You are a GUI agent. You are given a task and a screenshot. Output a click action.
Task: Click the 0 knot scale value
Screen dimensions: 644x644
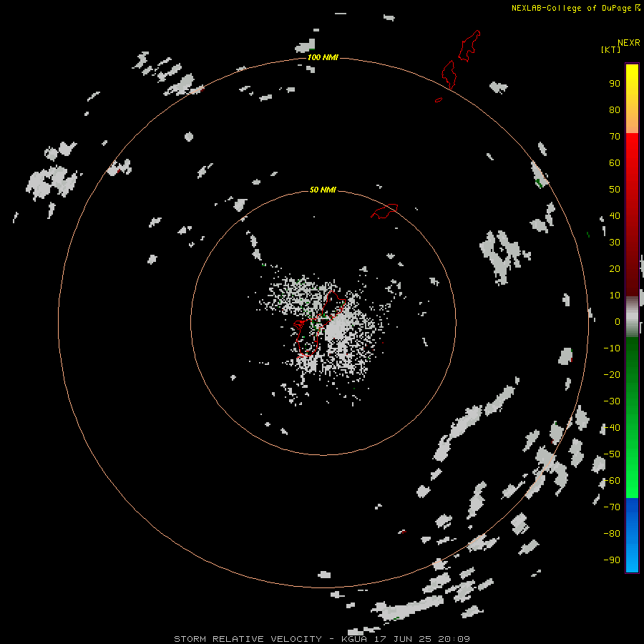[x=618, y=322]
